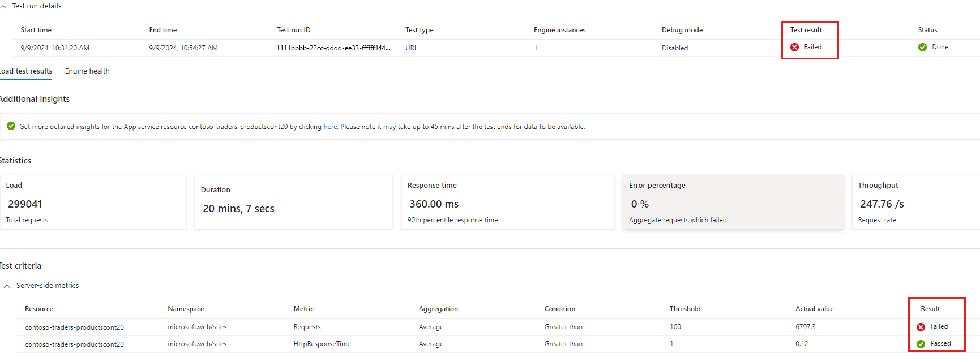This screenshot has height=362, width=980.
Task: Click the Resource column header
Action: [39, 309]
